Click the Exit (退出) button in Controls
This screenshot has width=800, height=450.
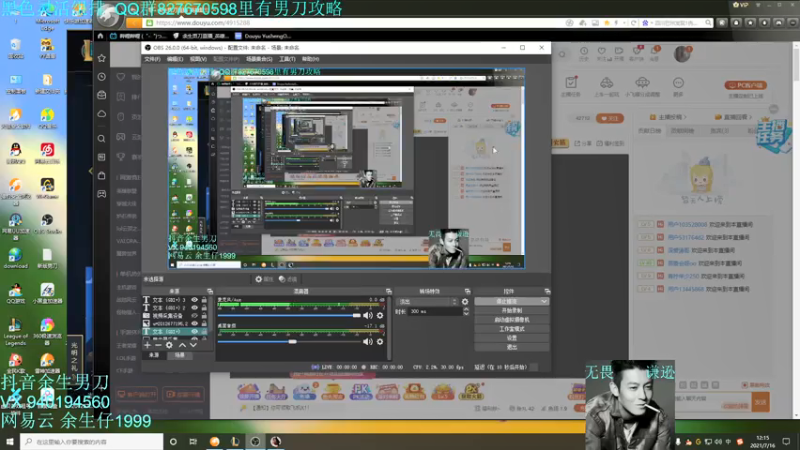click(512, 347)
